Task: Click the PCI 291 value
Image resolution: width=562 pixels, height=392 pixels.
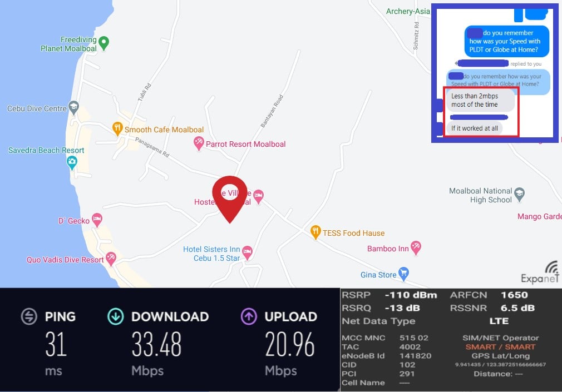Action: pyautogui.click(x=407, y=374)
